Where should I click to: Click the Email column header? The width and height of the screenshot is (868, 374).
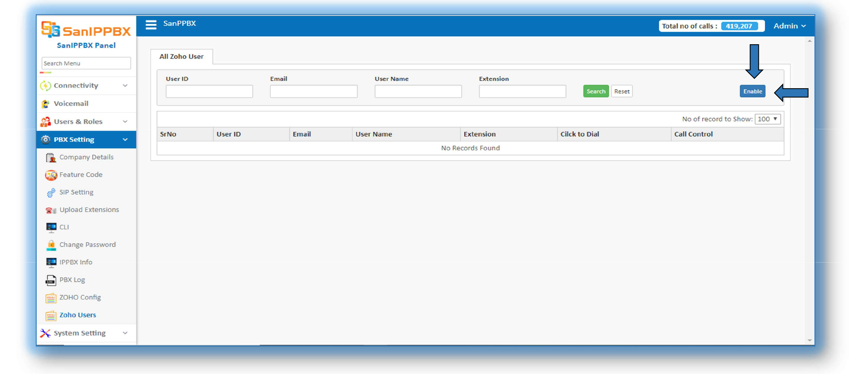(321, 134)
